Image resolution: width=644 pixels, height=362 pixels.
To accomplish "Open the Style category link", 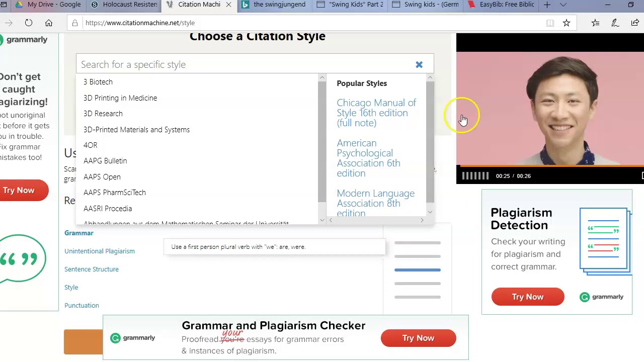I will click(71, 287).
